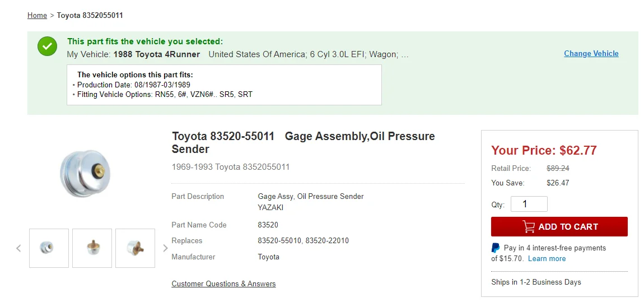Click the Toyota 8352055011 breadcrumb item
Image resolution: width=644 pixels, height=302 pixels.
point(90,15)
